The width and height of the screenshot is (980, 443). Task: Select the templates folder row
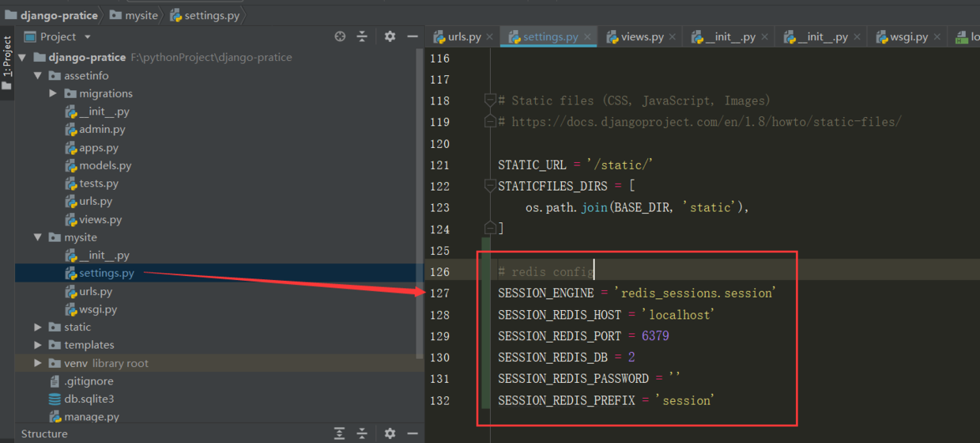[220, 345]
